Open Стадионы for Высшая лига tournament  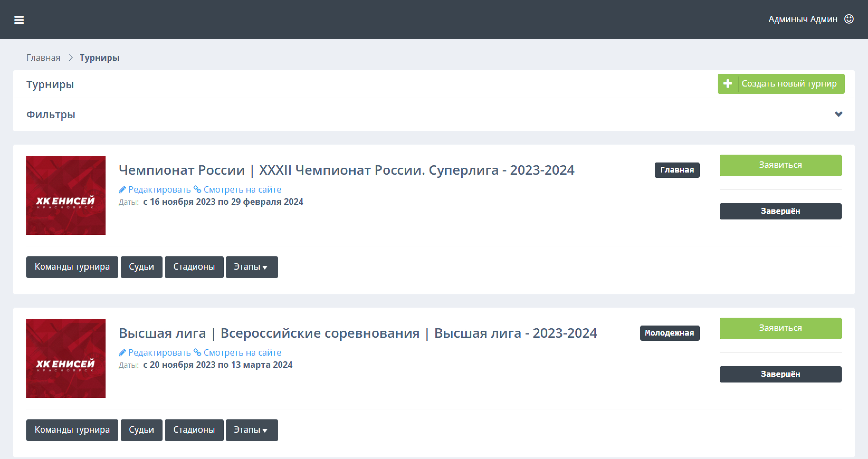(194, 430)
